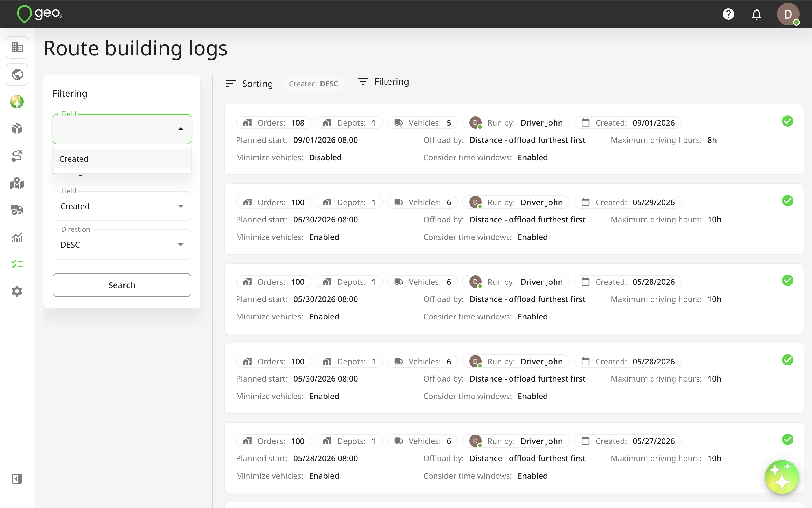Click the Route building logs heading
The image size is (812, 508).
(136, 48)
